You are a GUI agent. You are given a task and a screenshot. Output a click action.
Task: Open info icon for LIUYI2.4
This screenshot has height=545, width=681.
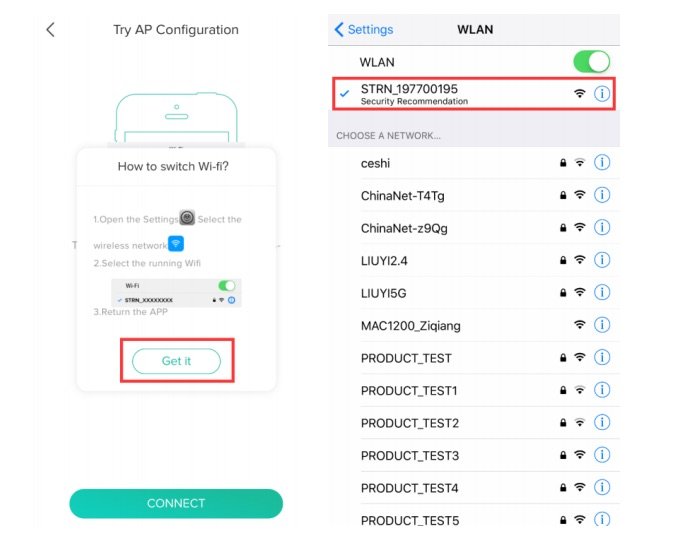click(602, 260)
